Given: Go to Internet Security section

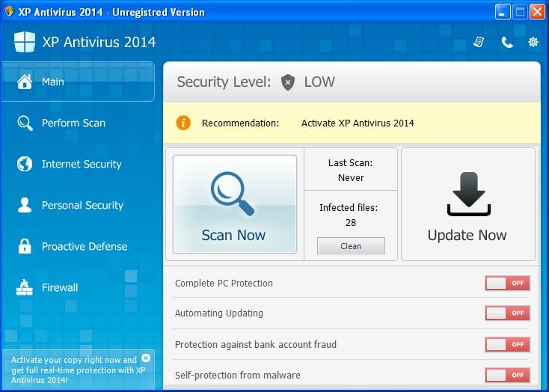Looking at the screenshot, I should coord(78,164).
